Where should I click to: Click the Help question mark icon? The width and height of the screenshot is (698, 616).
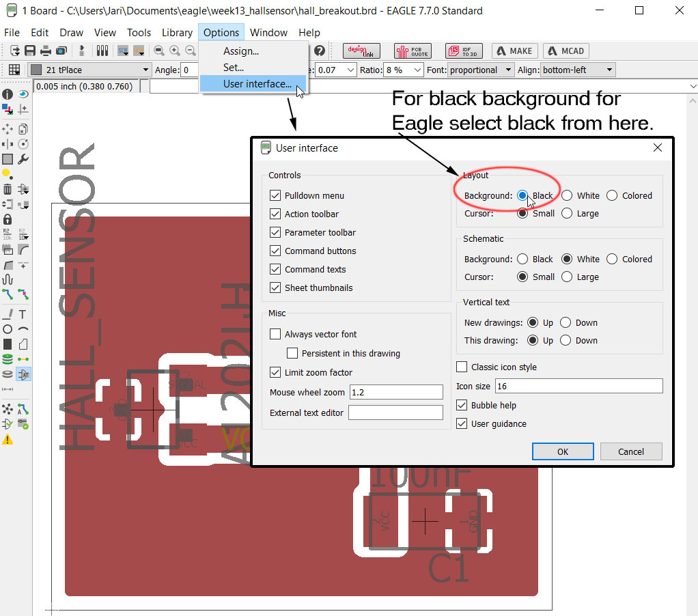(319, 51)
